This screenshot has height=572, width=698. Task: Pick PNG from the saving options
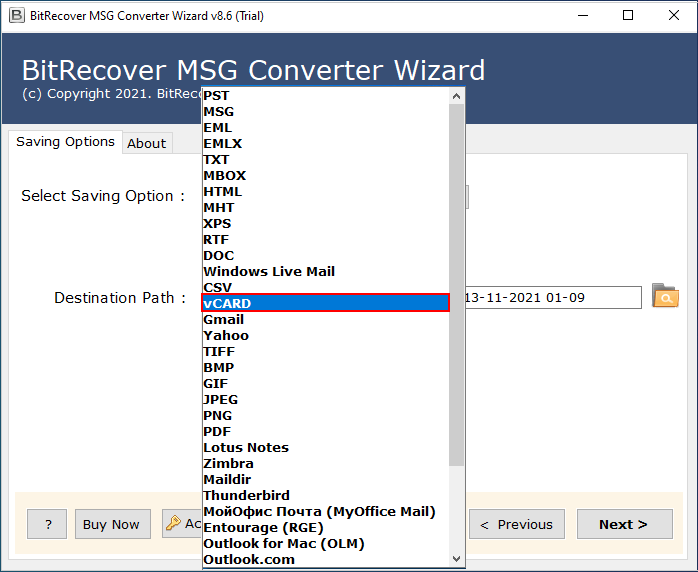[326, 416]
